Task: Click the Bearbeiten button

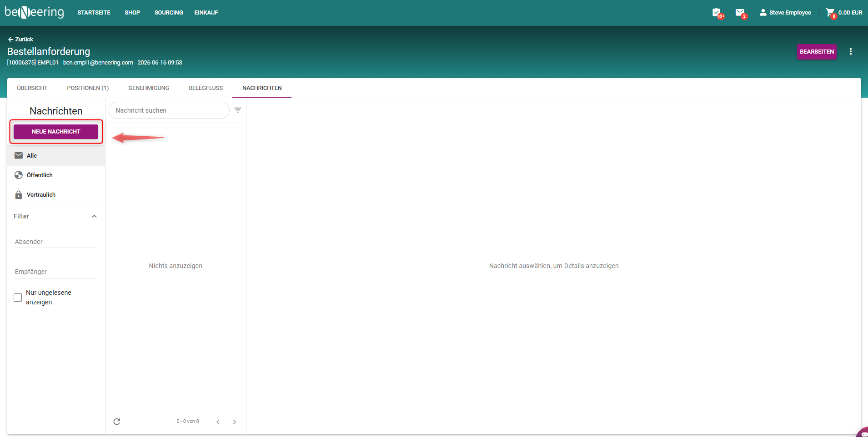Action: click(817, 52)
